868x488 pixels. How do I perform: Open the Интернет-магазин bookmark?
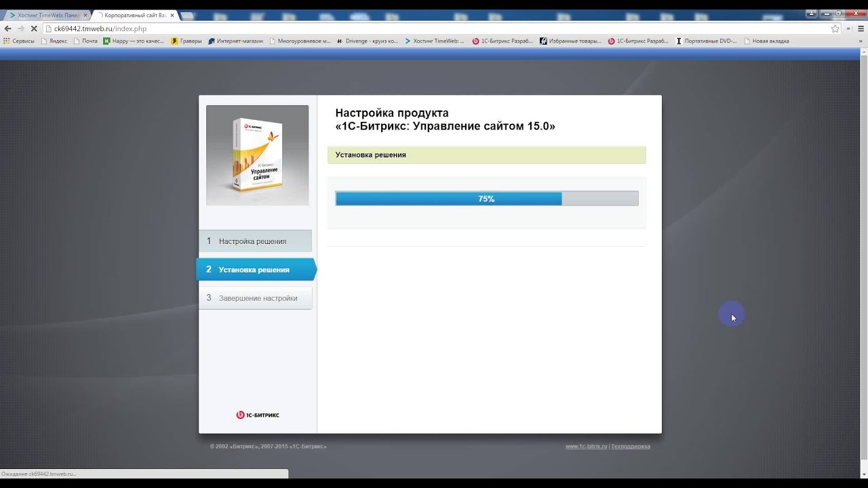(235, 41)
